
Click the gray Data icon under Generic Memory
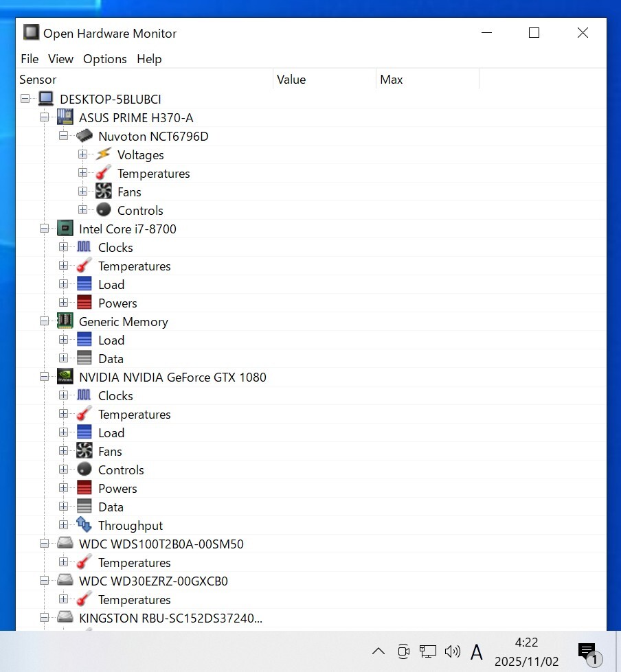pyautogui.click(x=84, y=358)
